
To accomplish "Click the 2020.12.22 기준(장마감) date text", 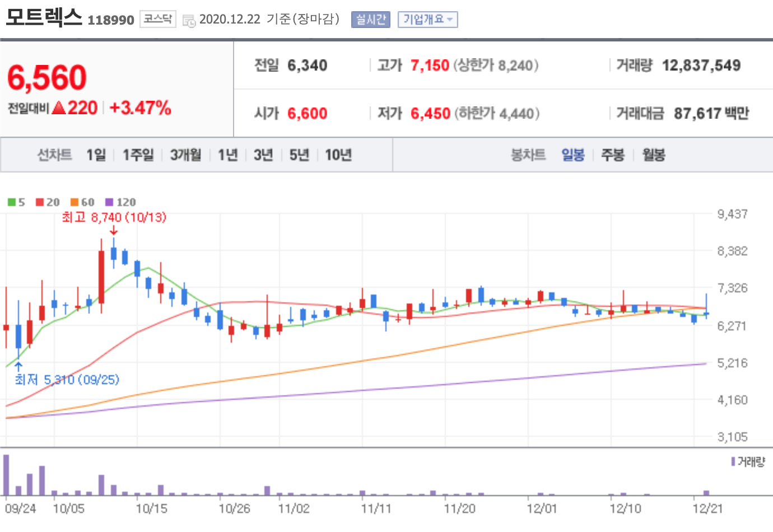I will 269,19.
